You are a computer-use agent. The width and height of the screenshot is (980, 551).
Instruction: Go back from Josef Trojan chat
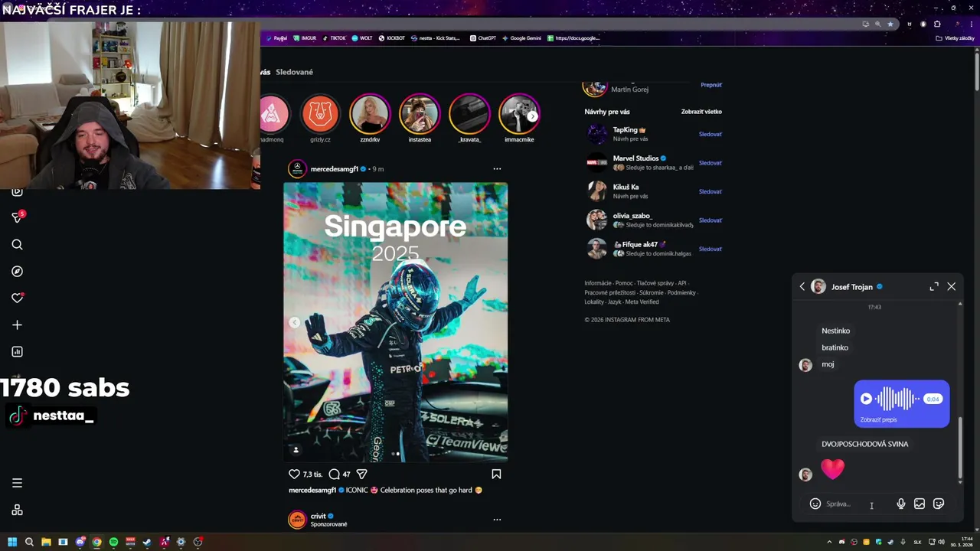(802, 286)
